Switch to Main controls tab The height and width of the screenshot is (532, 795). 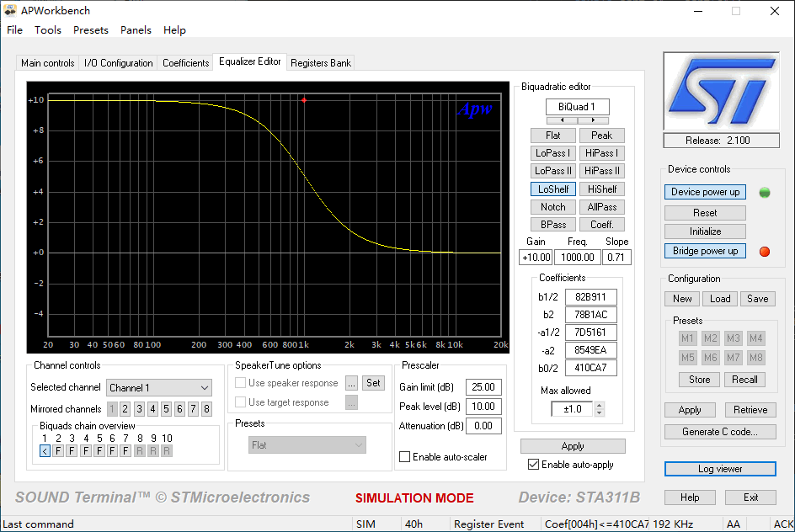48,63
